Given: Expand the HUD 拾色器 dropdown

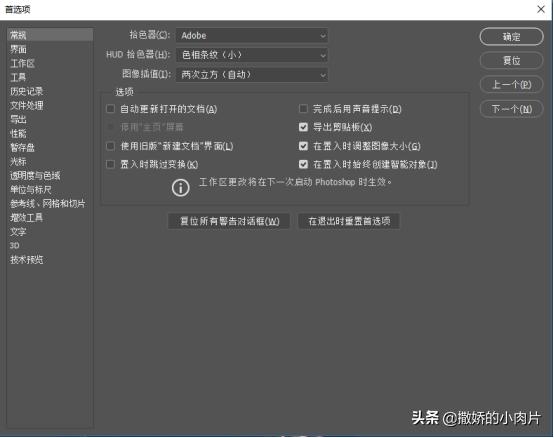Looking at the screenshot, I should (x=252, y=55).
